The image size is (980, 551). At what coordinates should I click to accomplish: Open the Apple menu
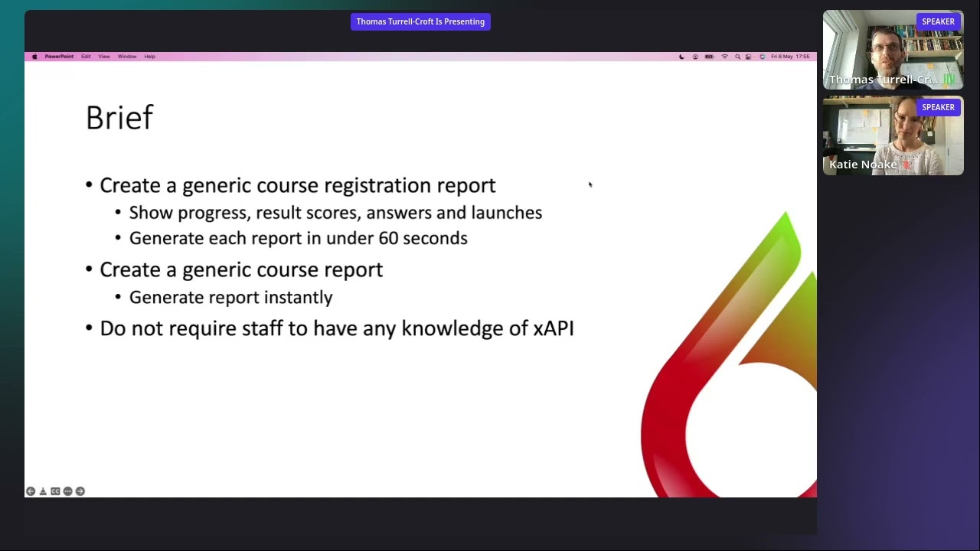tap(34, 57)
